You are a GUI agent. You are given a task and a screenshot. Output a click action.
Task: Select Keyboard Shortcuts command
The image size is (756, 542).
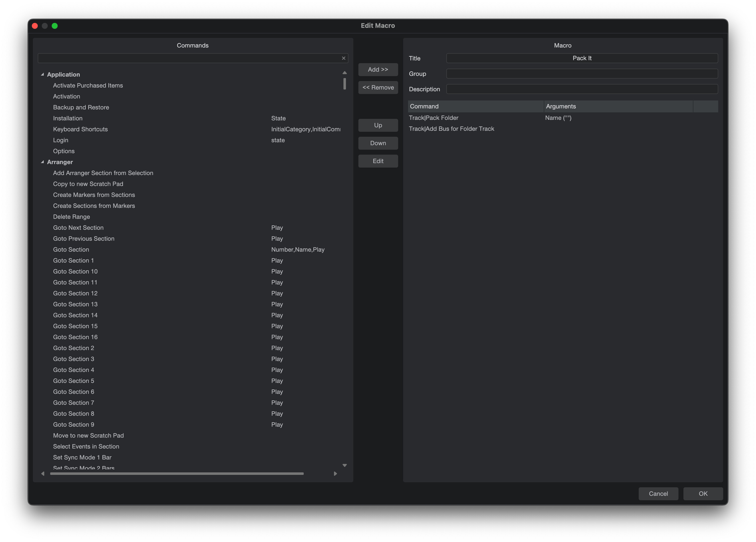(80, 130)
